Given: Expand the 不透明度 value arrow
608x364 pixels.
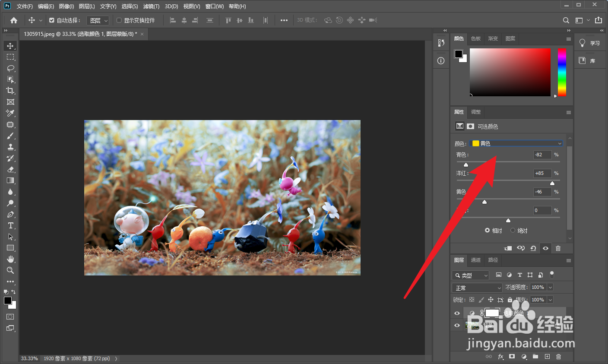Looking at the screenshot, I should point(550,287).
